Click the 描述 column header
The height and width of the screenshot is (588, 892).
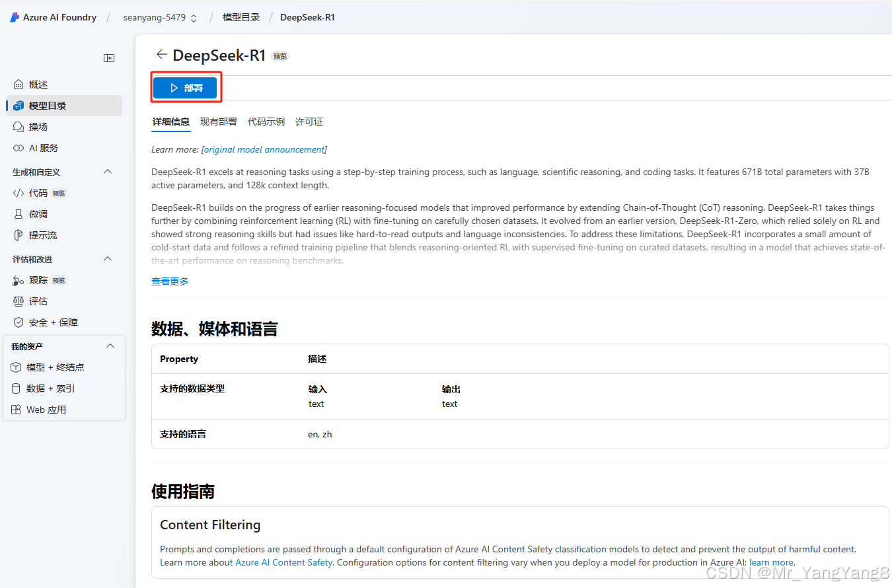point(317,359)
